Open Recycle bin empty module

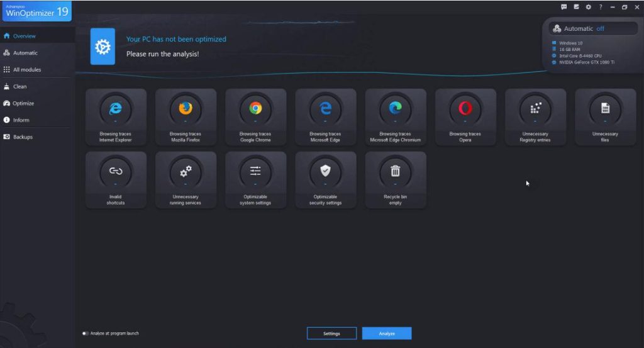[x=395, y=180]
